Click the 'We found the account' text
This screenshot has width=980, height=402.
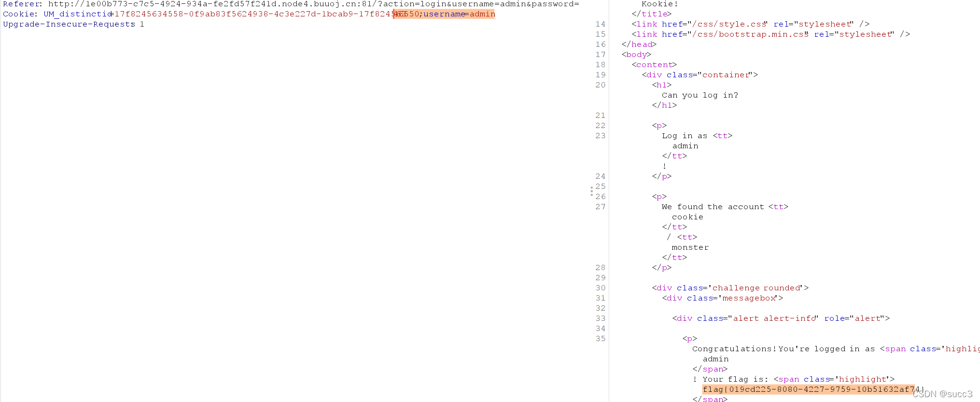pos(713,207)
